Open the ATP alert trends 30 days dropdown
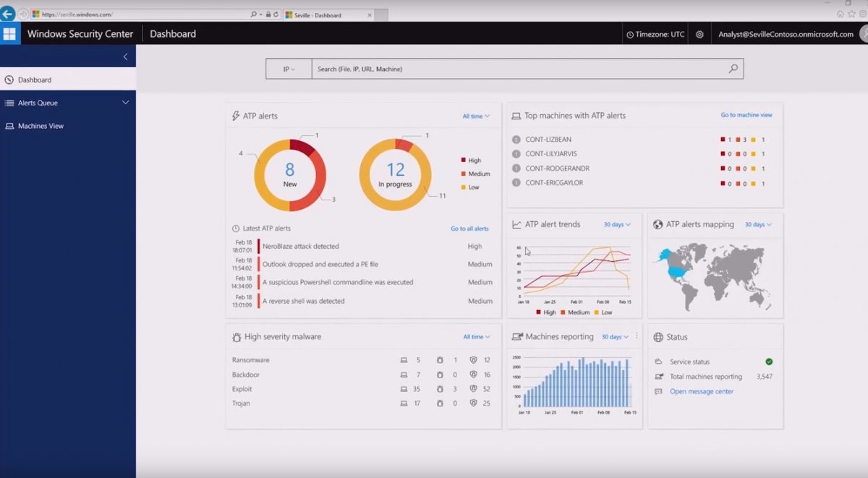Screen dimensions: 868x478 pos(617,225)
